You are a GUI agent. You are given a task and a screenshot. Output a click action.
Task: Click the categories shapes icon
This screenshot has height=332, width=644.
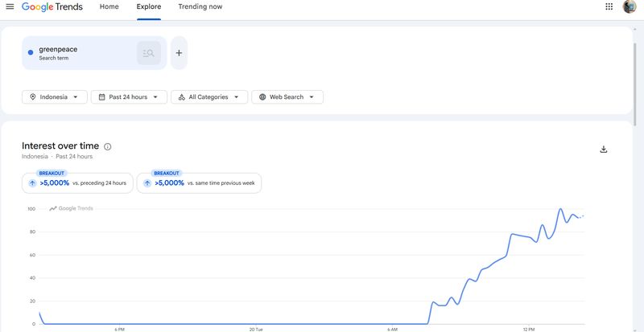[x=182, y=96]
